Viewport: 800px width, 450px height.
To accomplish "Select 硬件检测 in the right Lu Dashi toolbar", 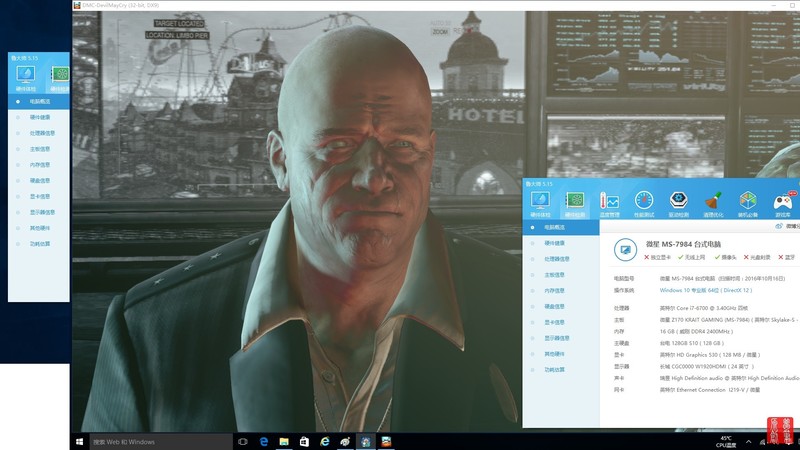I will tap(575, 204).
